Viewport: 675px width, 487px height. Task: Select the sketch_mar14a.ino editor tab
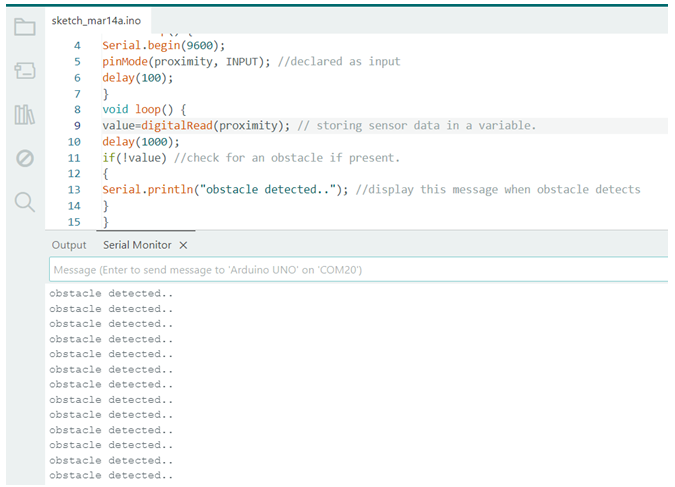click(x=94, y=21)
